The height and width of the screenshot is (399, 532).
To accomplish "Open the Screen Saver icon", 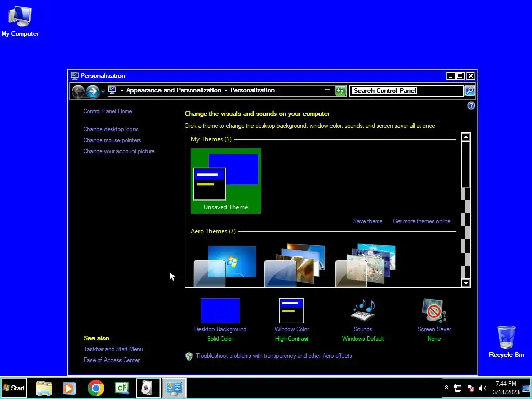I will pyautogui.click(x=434, y=310).
